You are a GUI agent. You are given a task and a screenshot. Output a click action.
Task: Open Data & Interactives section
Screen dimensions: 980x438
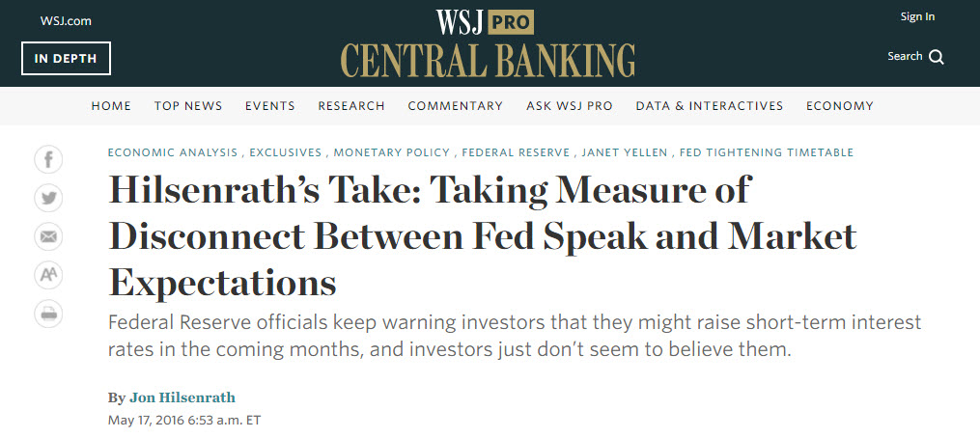tap(709, 106)
